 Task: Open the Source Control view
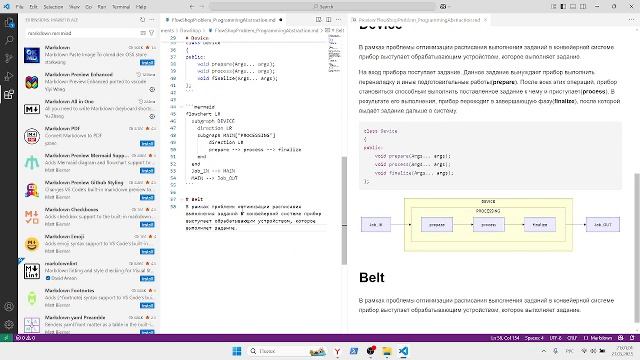pyautogui.click(x=9, y=58)
